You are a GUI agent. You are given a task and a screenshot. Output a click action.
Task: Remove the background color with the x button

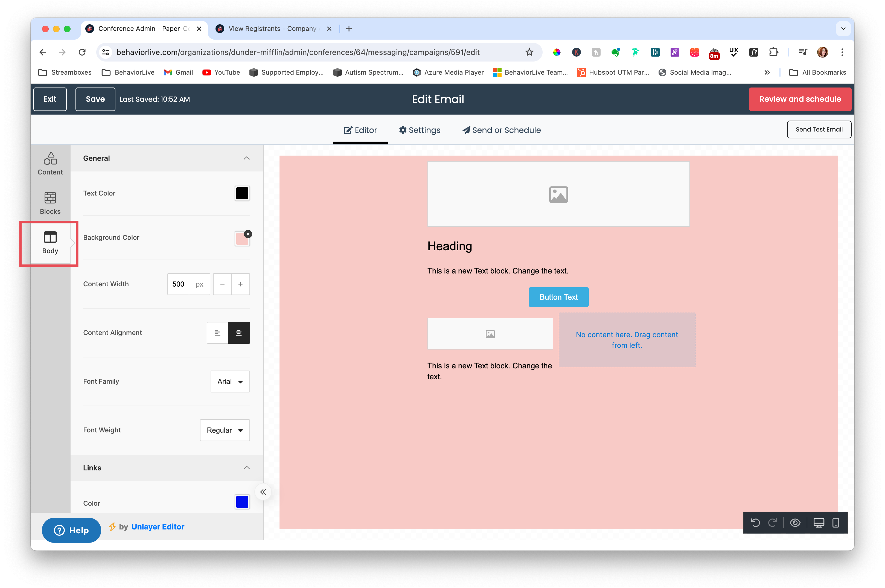pos(248,234)
